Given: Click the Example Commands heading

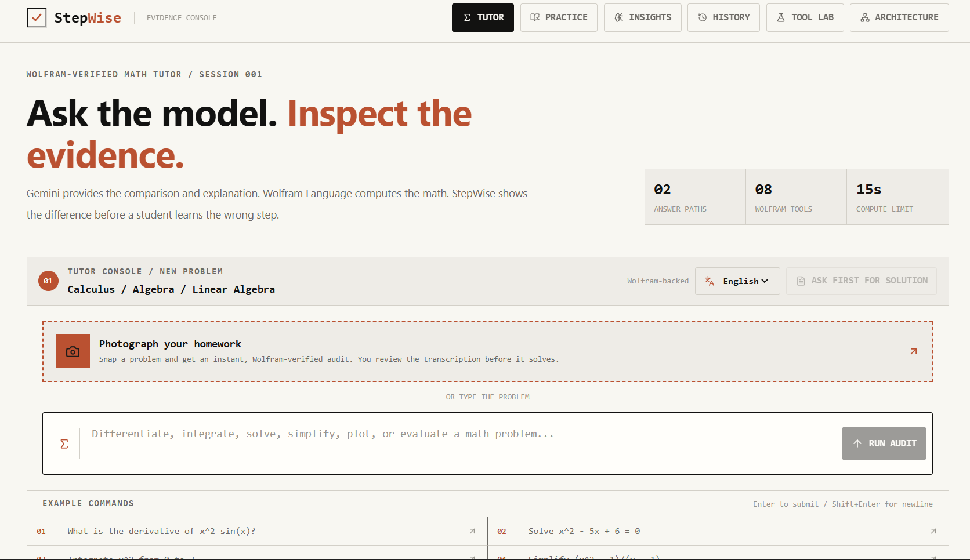Looking at the screenshot, I should pos(88,503).
